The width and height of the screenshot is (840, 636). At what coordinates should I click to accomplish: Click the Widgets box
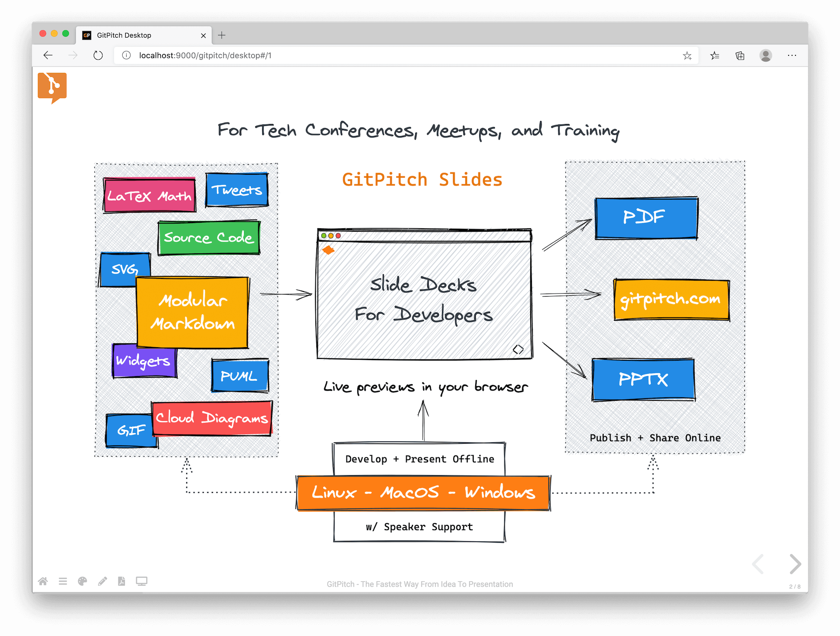144,361
